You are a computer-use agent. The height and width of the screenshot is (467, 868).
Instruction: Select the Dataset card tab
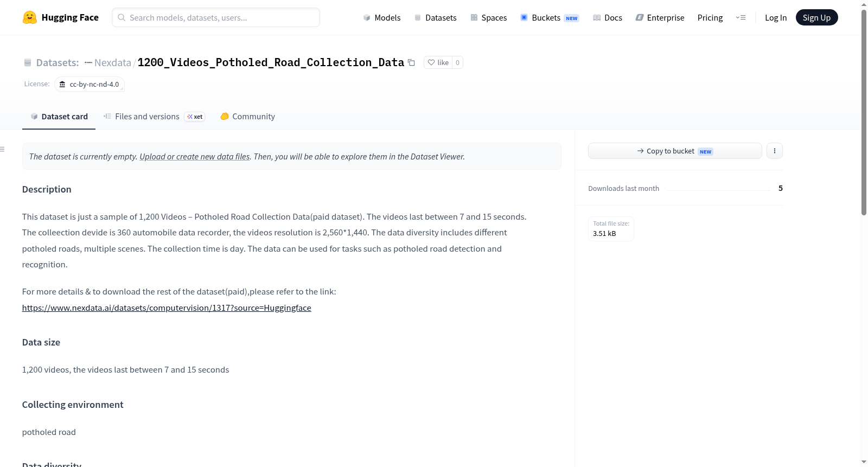coord(59,117)
